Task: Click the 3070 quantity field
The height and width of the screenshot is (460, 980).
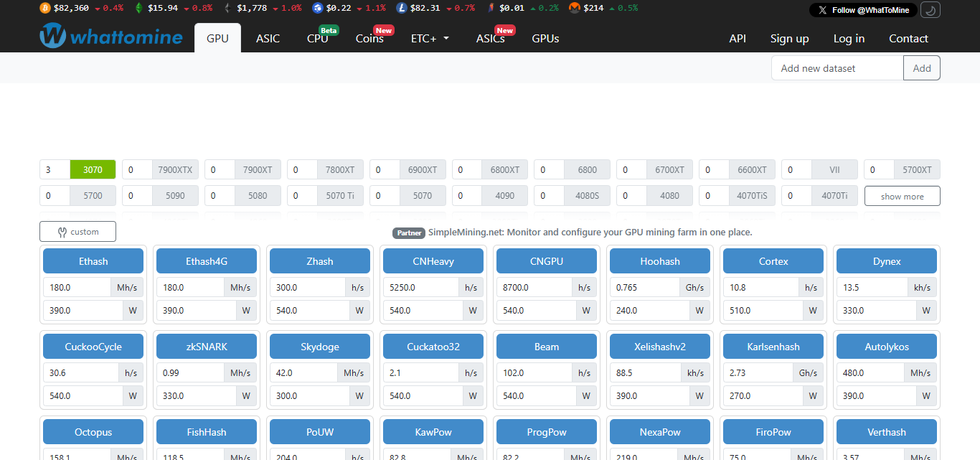Action: 55,170
